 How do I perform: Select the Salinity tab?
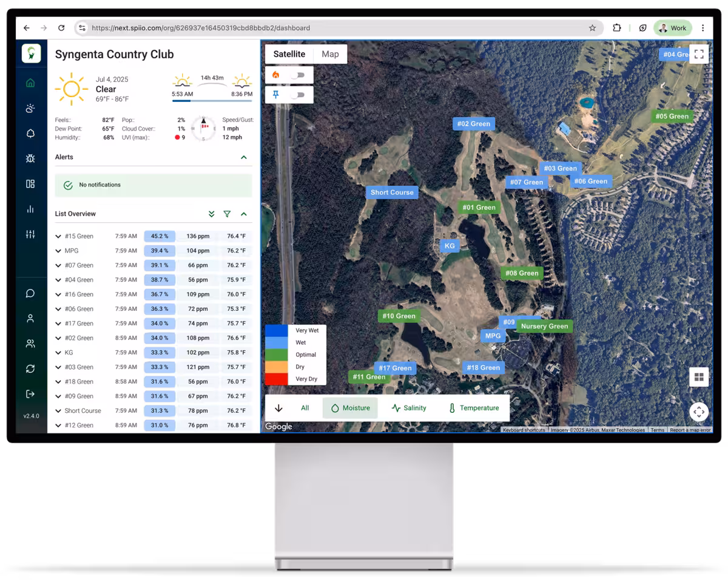click(x=409, y=408)
